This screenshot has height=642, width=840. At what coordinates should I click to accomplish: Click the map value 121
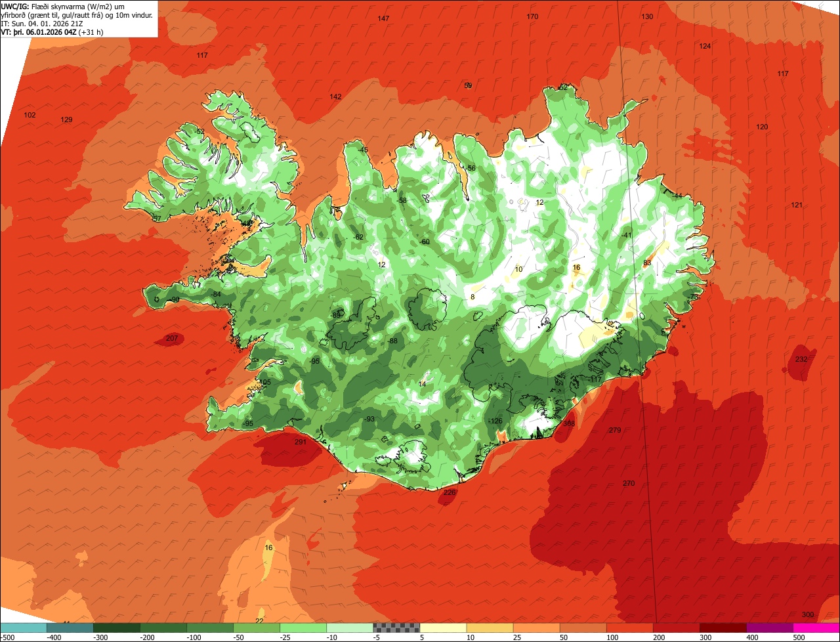(797, 205)
